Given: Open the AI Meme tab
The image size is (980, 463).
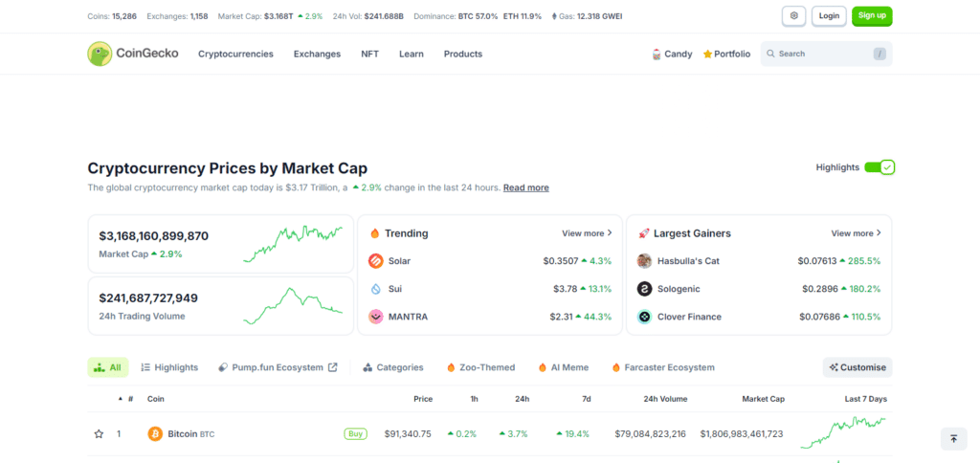Looking at the screenshot, I should pyautogui.click(x=563, y=367).
